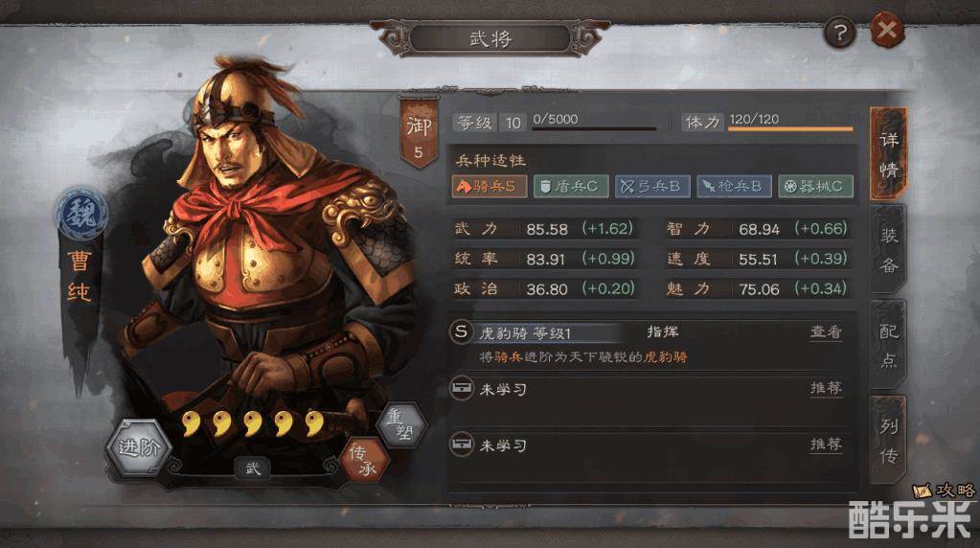Select the 枪兵B troop aptitude badge
This screenshot has width=980, height=548.
[x=734, y=186]
